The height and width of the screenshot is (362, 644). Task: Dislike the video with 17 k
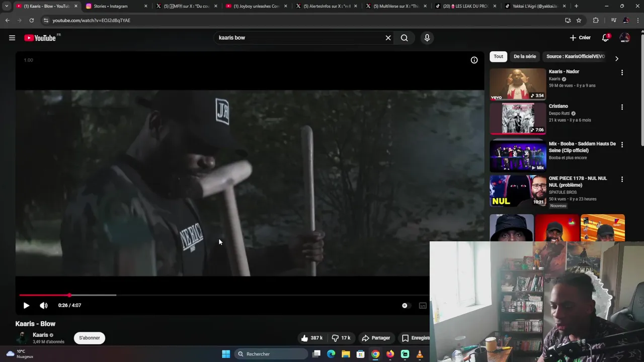[341, 338]
